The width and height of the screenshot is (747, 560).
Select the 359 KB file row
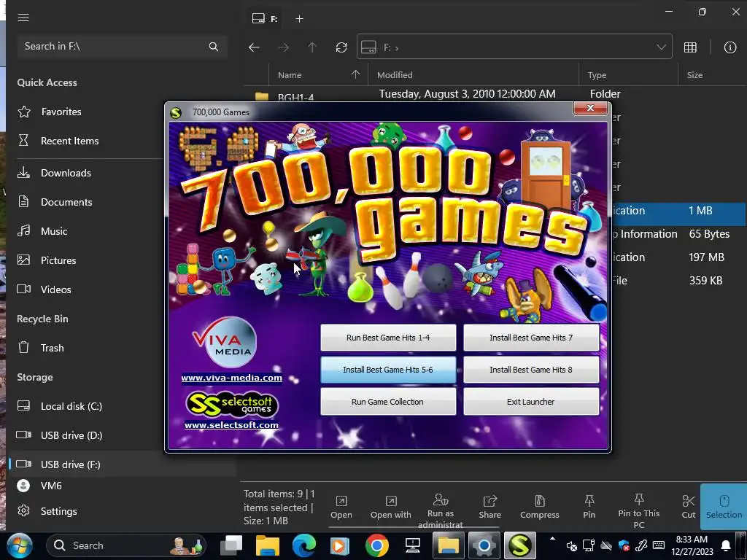pos(679,281)
